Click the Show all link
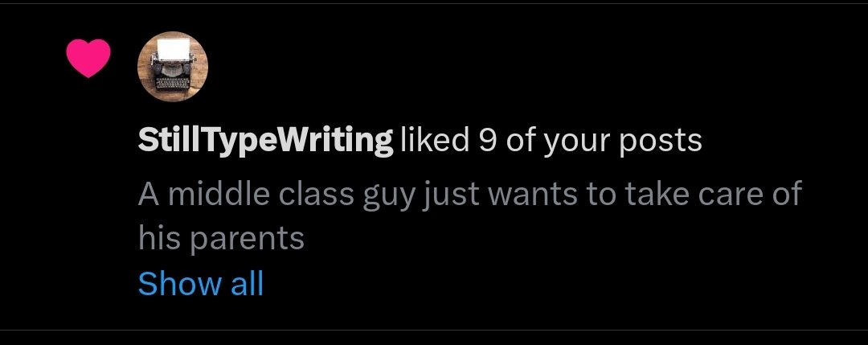This screenshot has height=345, width=868. point(200,283)
